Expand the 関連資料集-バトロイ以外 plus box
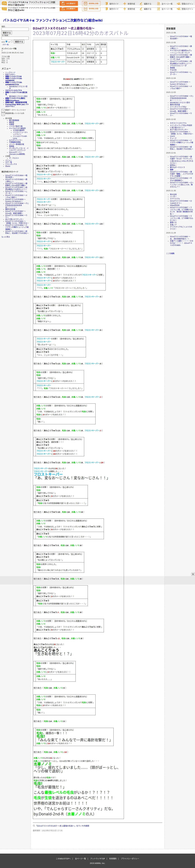Viewport: 195px width, 868px height. click(x=3, y=114)
